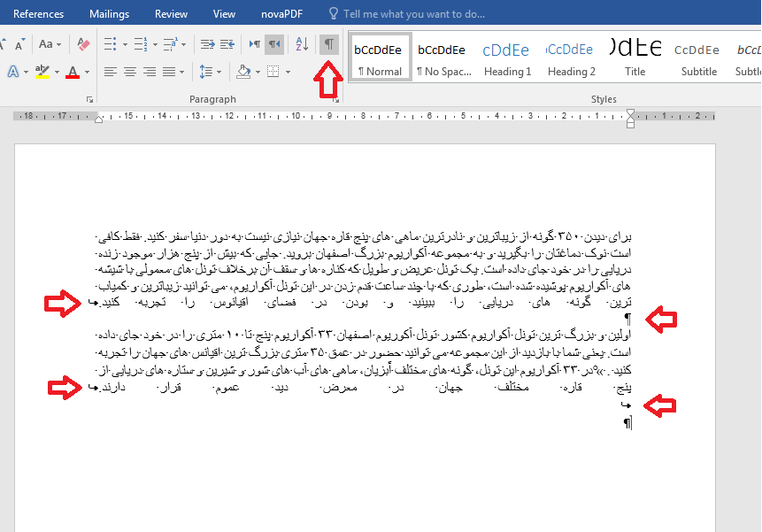Open the font color dropdown arrow
This screenshot has width=762, height=532.
pyautogui.click(x=87, y=73)
